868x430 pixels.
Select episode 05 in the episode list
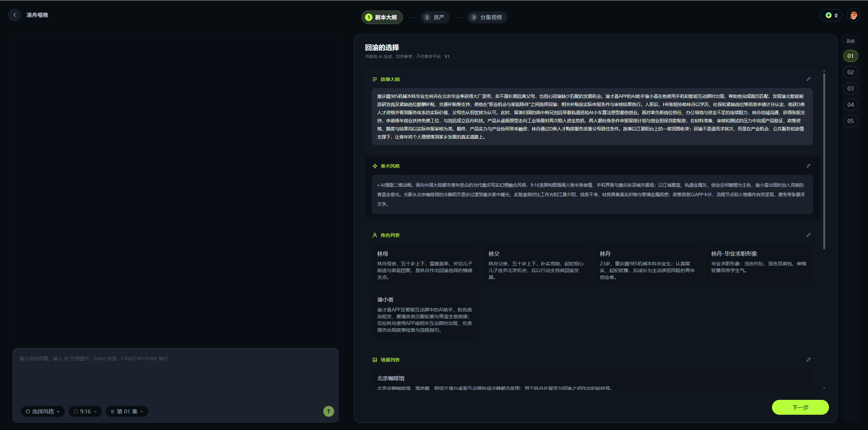point(850,121)
